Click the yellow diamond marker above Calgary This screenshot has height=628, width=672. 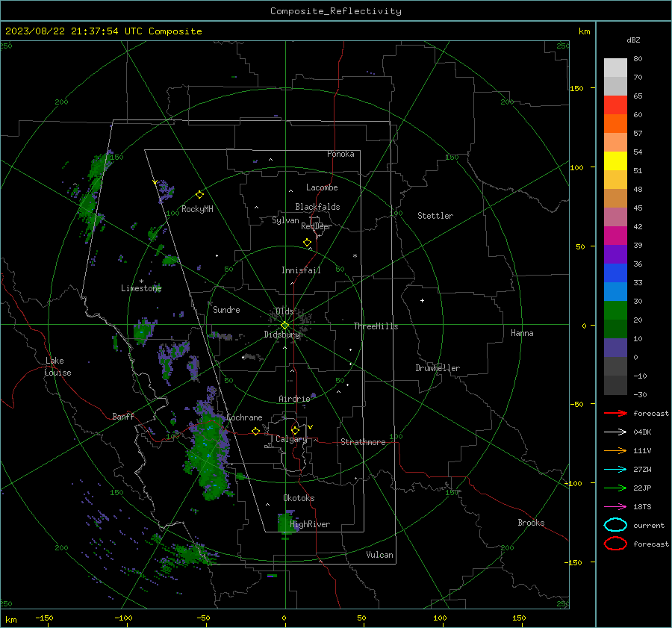pyautogui.click(x=295, y=430)
